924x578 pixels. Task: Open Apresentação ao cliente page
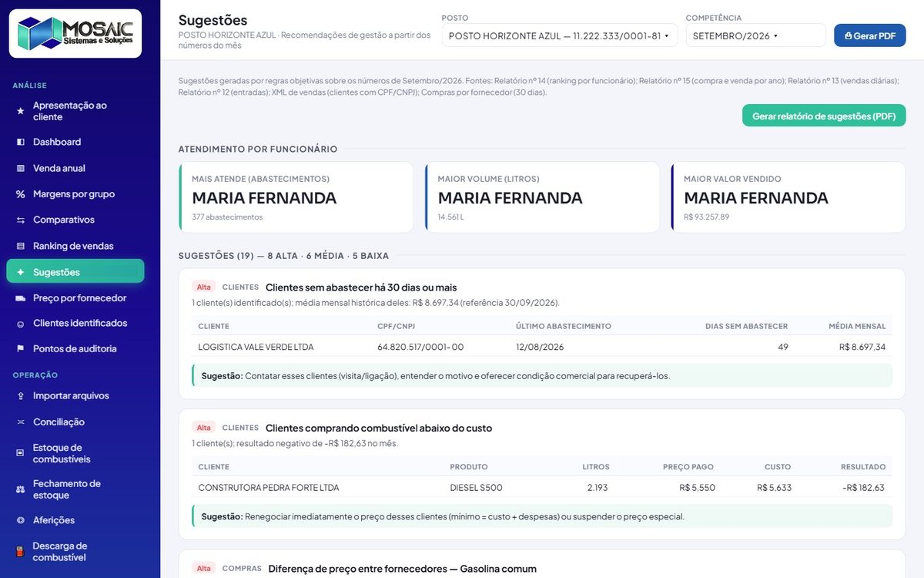(x=75, y=111)
